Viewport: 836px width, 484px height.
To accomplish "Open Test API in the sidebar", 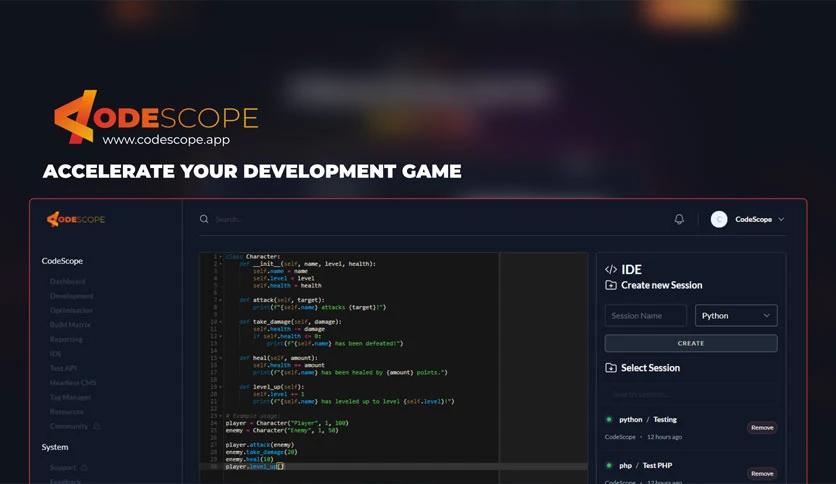I will 63,368.
